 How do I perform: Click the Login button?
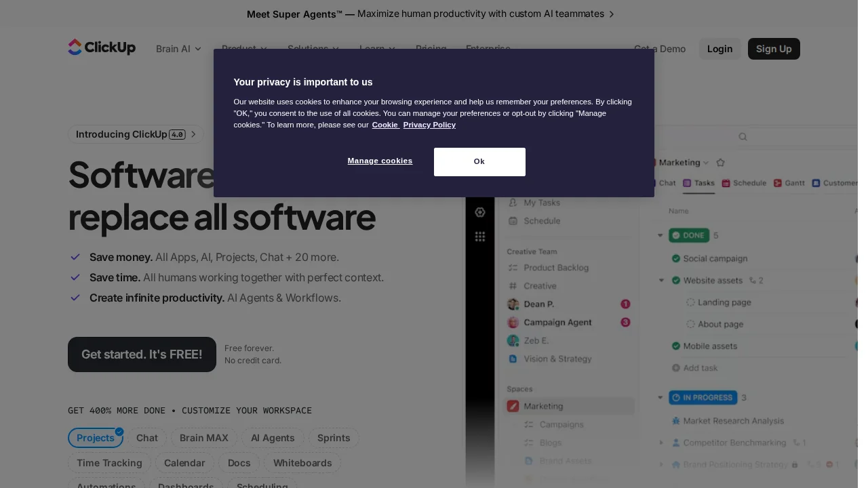pos(719,49)
